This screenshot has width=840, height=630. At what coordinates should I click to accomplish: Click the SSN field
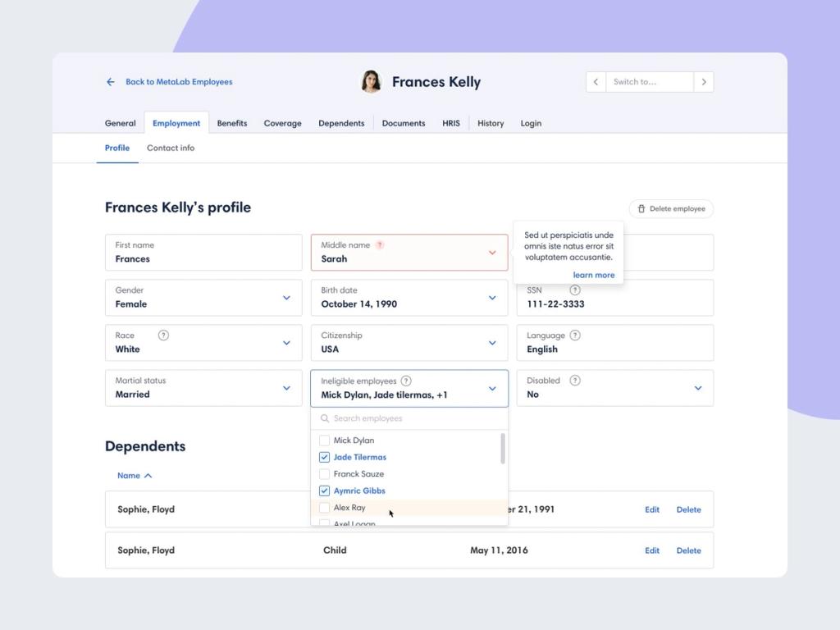pos(615,297)
